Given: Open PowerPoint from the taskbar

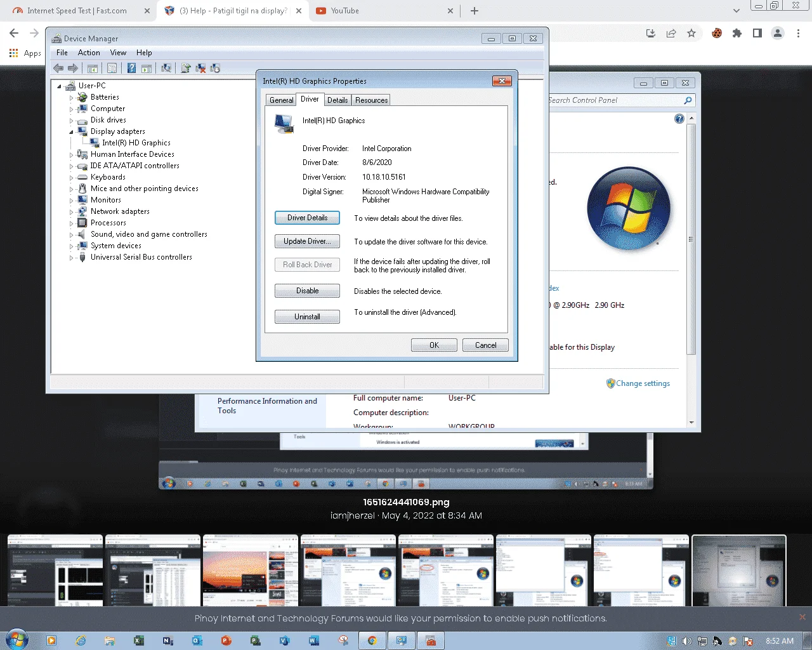Looking at the screenshot, I should [x=226, y=640].
